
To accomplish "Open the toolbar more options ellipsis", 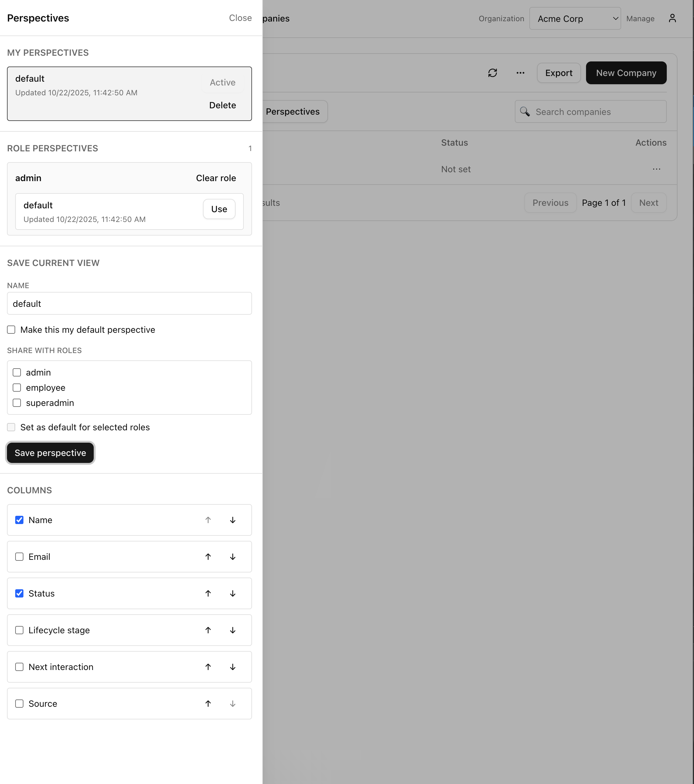I will tap(520, 73).
